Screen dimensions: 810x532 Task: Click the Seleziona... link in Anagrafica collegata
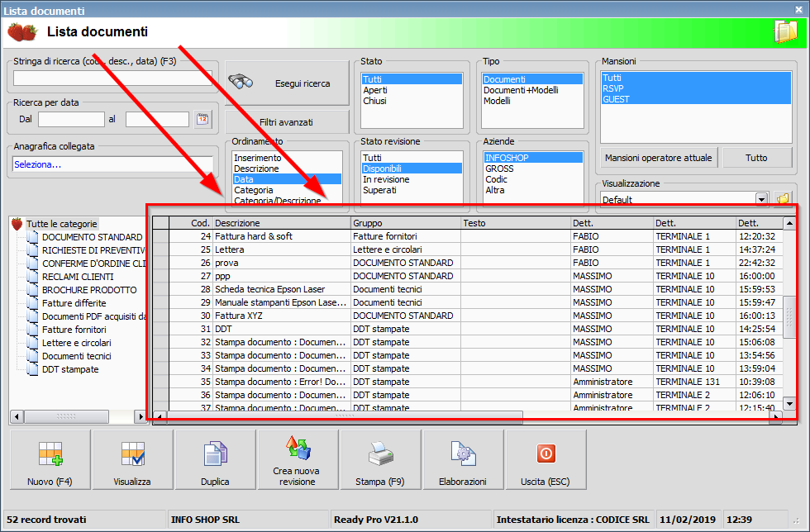pos(38,164)
